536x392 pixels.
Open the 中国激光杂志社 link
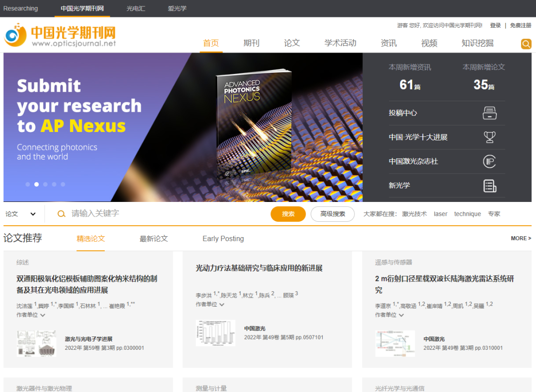pyautogui.click(x=413, y=161)
